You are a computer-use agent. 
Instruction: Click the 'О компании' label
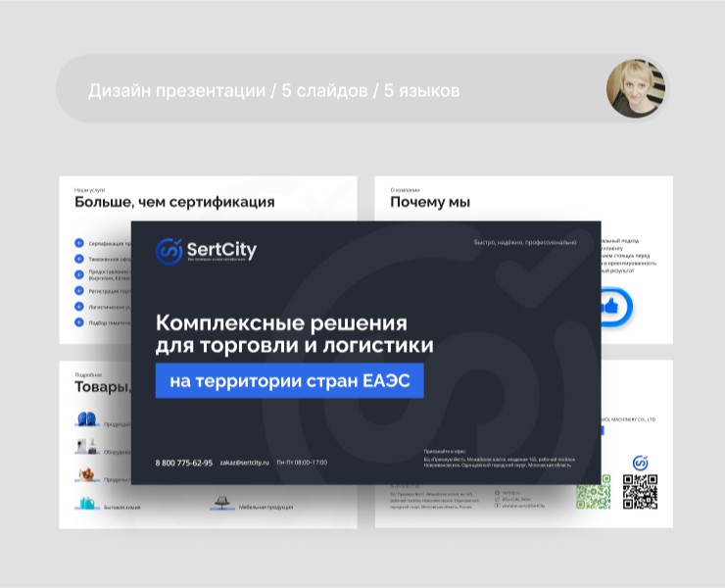click(405, 190)
